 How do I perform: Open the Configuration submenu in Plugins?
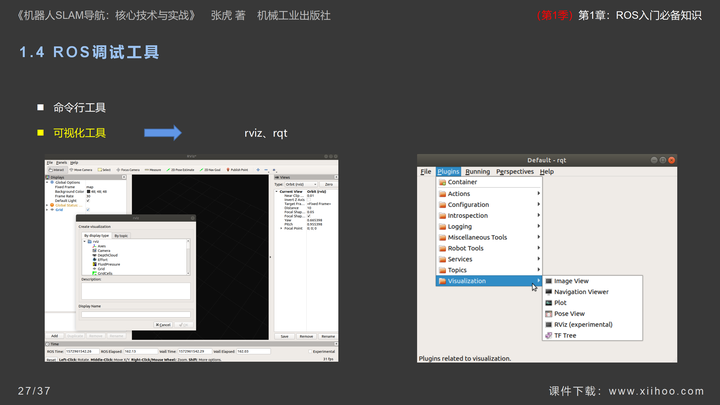click(x=489, y=205)
